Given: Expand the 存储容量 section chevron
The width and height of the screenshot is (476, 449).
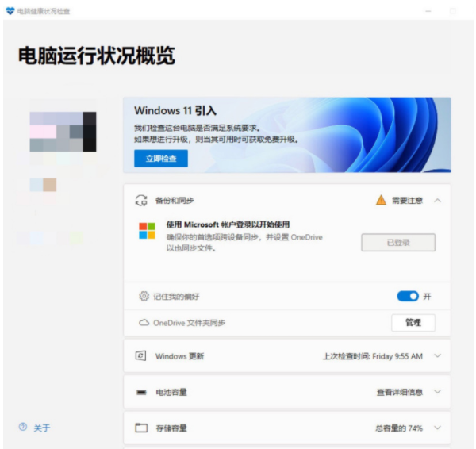Looking at the screenshot, I should click(x=437, y=428).
